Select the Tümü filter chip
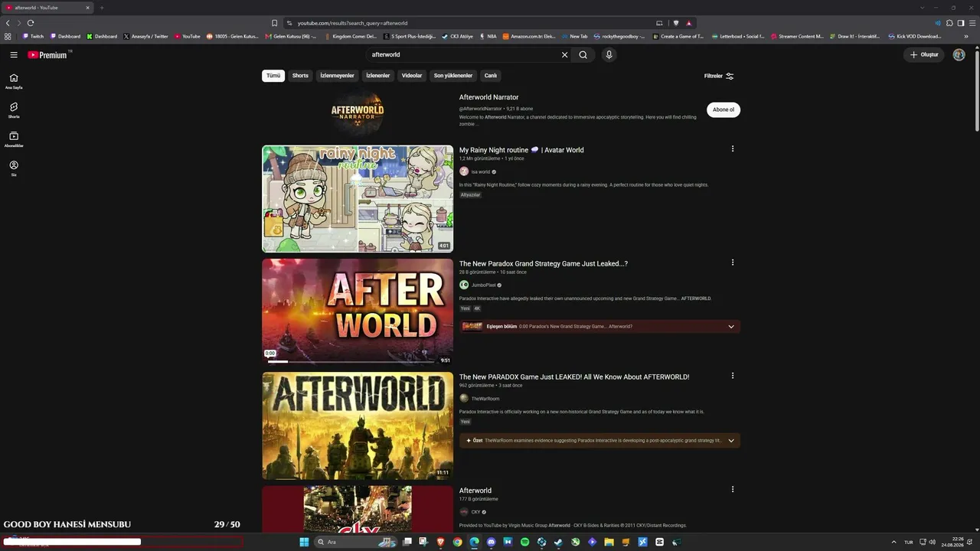Image resolution: width=980 pixels, height=551 pixels. click(x=273, y=76)
